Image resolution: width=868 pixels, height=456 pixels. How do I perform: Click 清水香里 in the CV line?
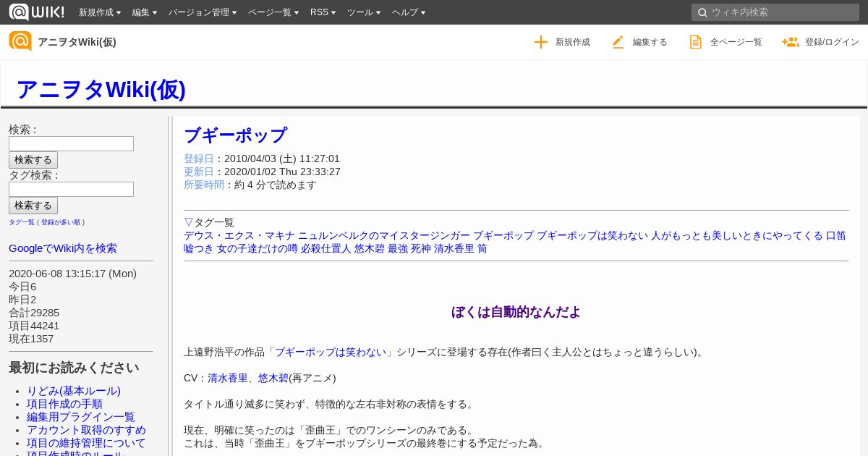(228, 378)
